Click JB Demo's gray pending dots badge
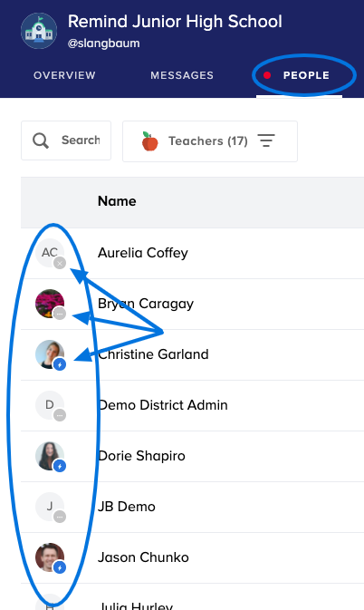364x610 pixels. pyautogui.click(x=60, y=517)
